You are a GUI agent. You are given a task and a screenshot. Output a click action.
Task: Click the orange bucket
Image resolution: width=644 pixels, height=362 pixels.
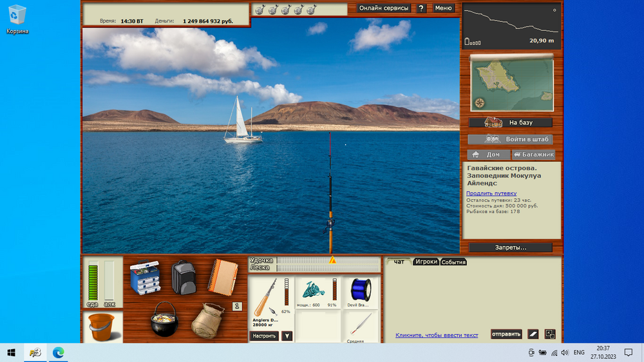coord(102,327)
